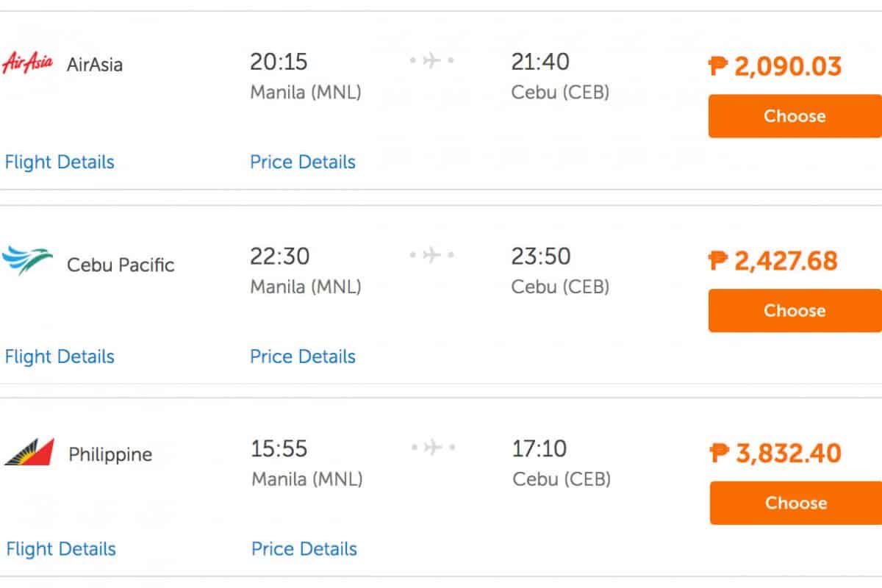882x588 pixels.
Task: Choose the AirAsia flight at ₱2,090.03
Action: [795, 116]
